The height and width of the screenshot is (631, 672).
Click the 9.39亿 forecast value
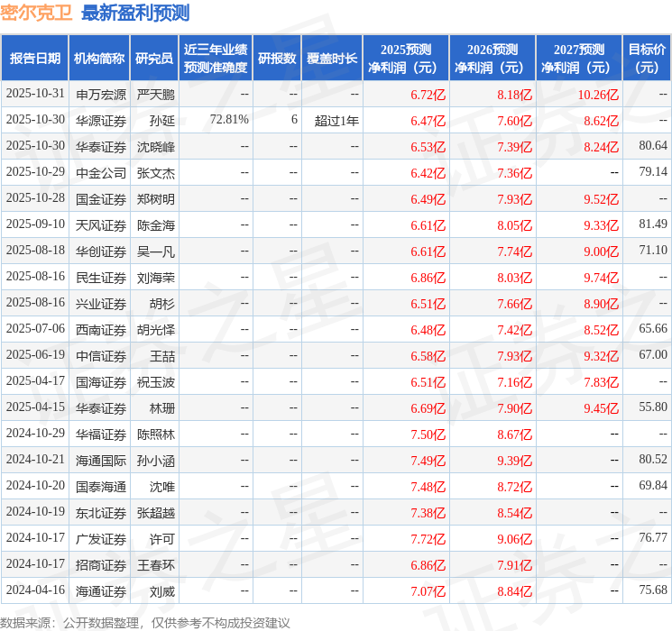pos(514,460)
